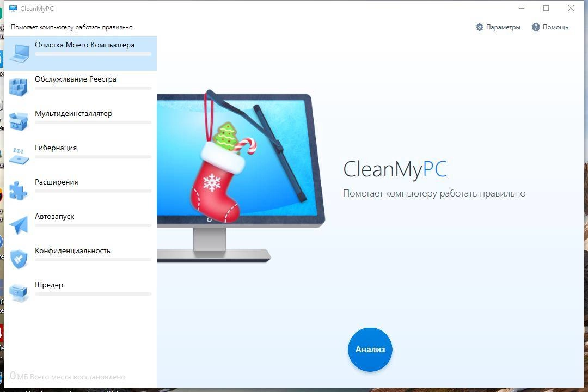The height and width of the screenshot is (392, 588).
Task: Close the CleanMyPC window
Action: (x=571, y=8)
